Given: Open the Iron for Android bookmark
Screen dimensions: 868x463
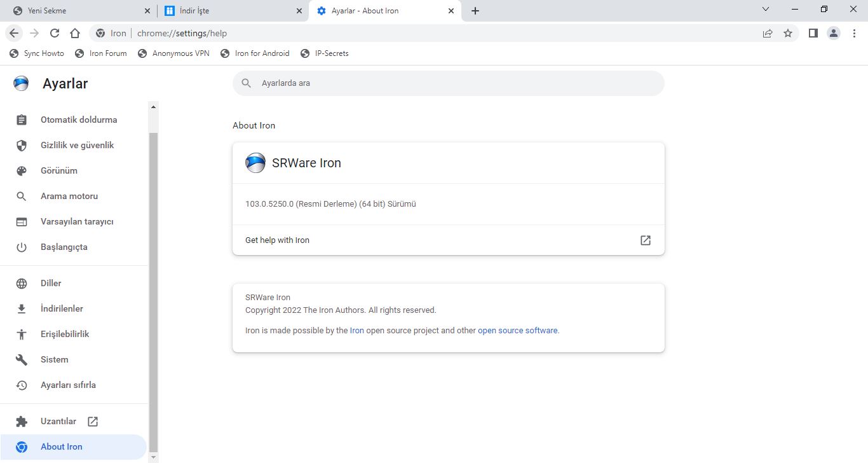Looking at the screenshot, I should [x=255, y=53].
